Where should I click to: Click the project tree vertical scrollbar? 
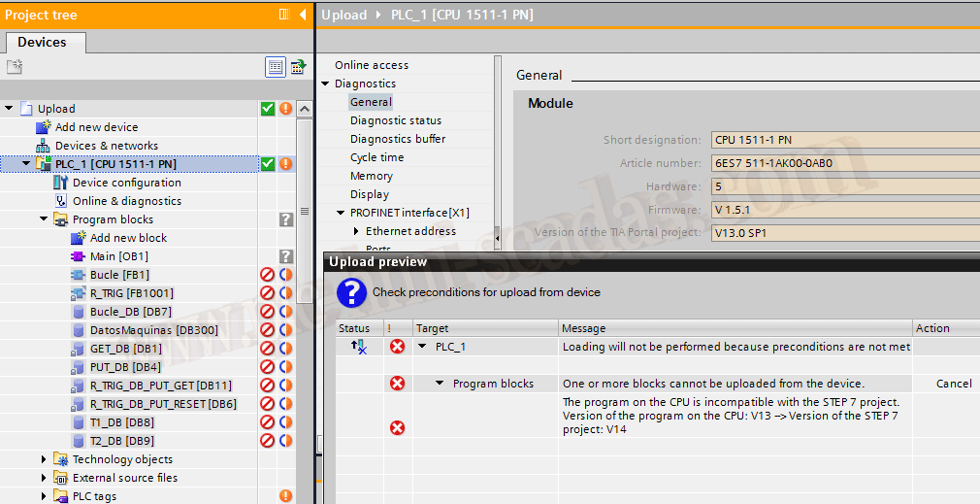[x=304, y=291]
